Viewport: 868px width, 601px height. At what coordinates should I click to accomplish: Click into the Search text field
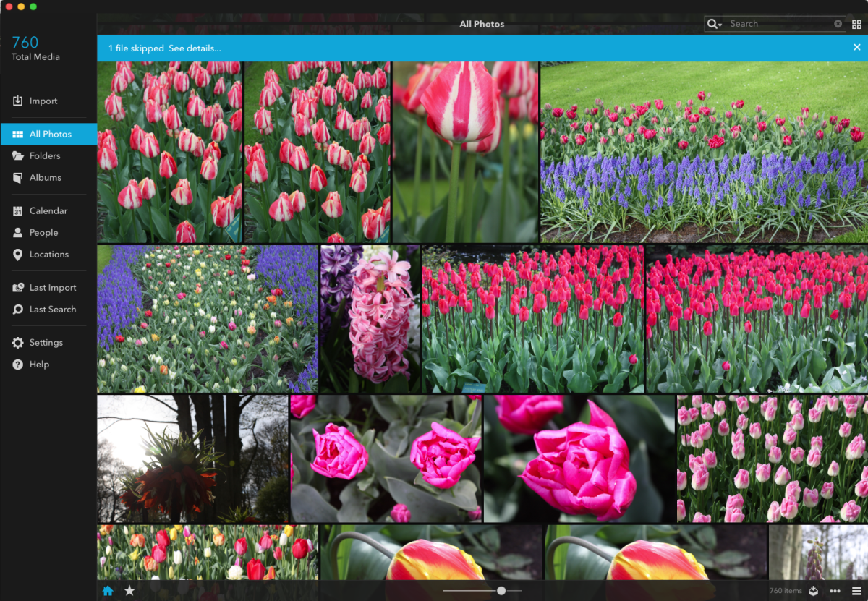[x=780, y=24]
